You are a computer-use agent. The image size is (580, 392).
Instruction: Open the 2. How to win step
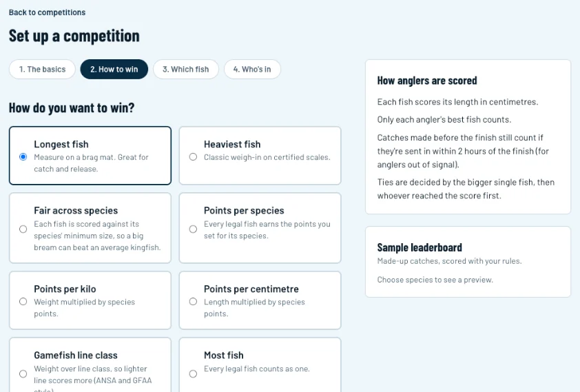pos(114,69)
